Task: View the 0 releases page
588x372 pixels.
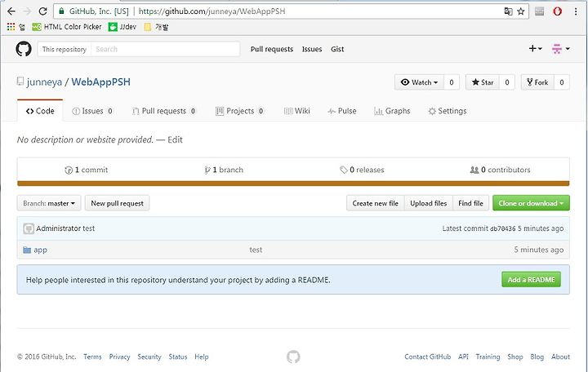Action: coord(362,170)
